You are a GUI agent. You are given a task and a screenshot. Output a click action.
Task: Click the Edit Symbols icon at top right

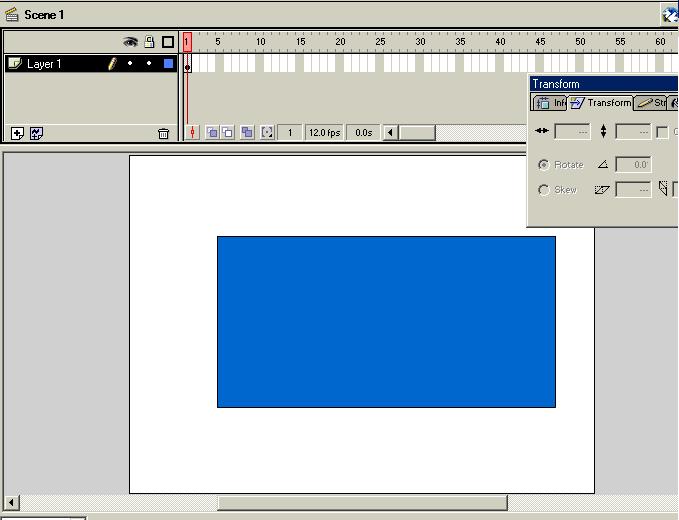(x=670, y=15)
